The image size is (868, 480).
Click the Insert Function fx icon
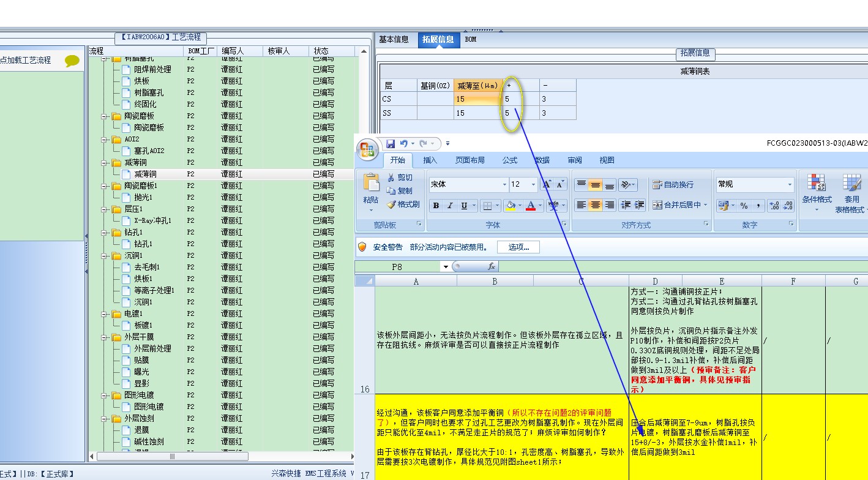tap(491, 266)
